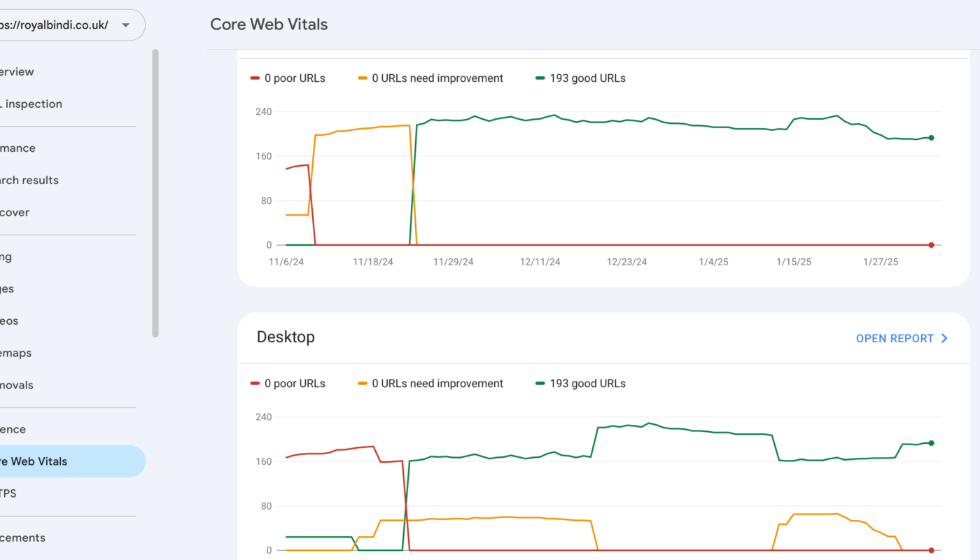This screenshot has width=980, height=560.
Task: Open the property selector dropdown arrow
Action: point(125,25)
